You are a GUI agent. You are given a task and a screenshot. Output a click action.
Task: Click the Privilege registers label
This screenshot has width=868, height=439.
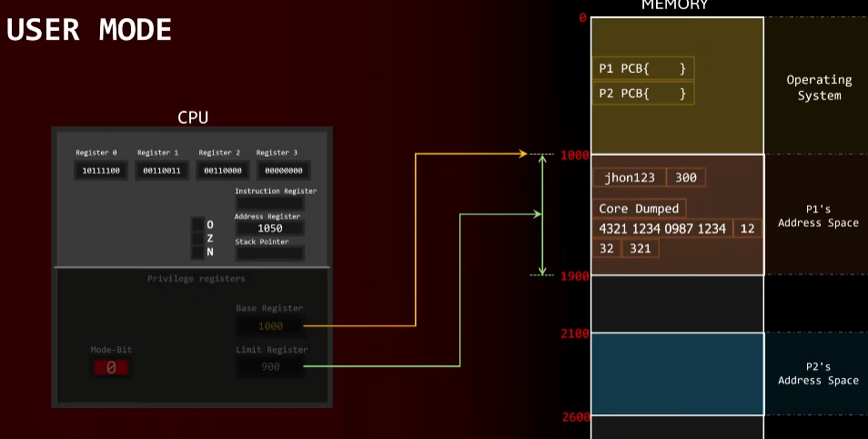tap(196, 279)
